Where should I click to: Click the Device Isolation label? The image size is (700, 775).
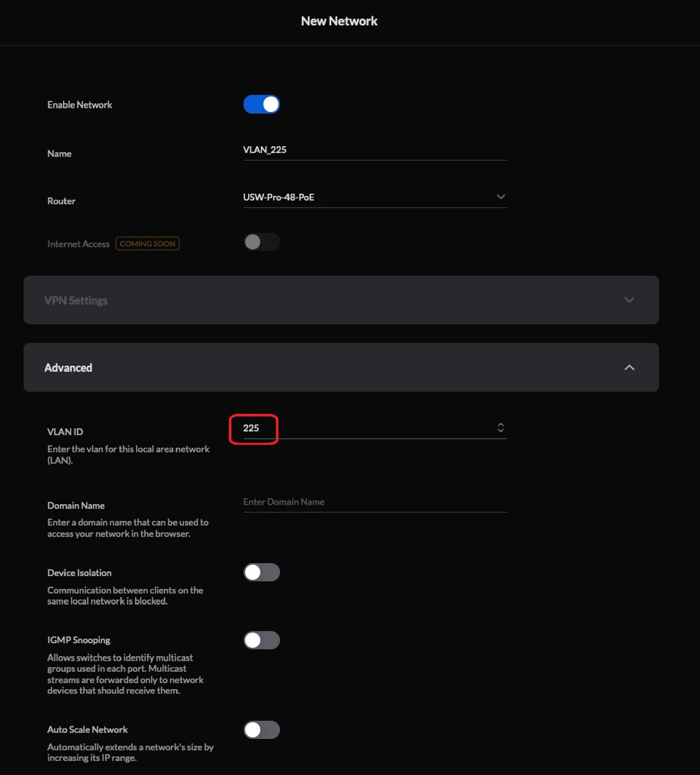pos(80,573)
